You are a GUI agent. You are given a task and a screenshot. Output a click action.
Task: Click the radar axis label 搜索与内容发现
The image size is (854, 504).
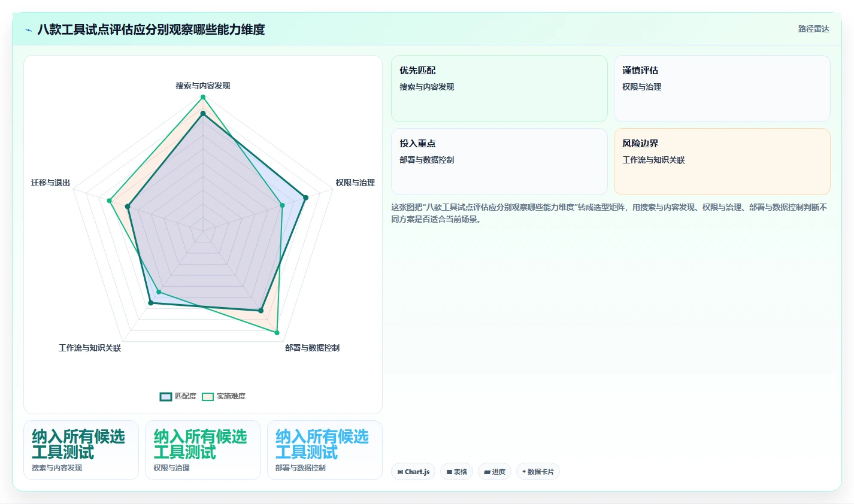click(203, 86)
